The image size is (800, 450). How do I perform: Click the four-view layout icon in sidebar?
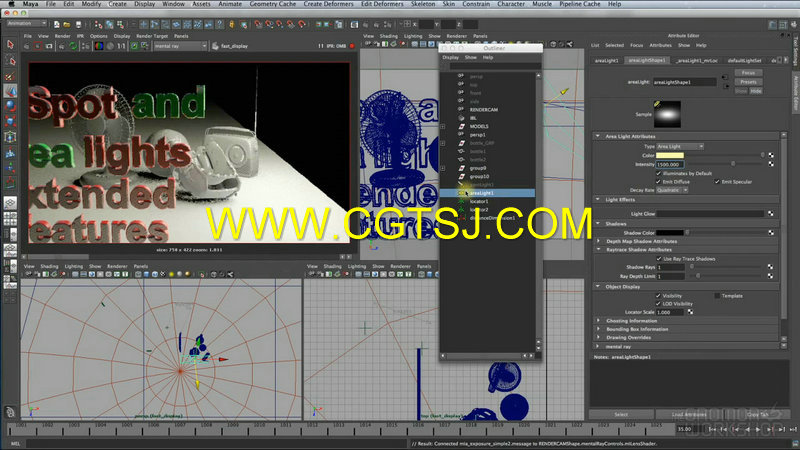tap(10, 219)
